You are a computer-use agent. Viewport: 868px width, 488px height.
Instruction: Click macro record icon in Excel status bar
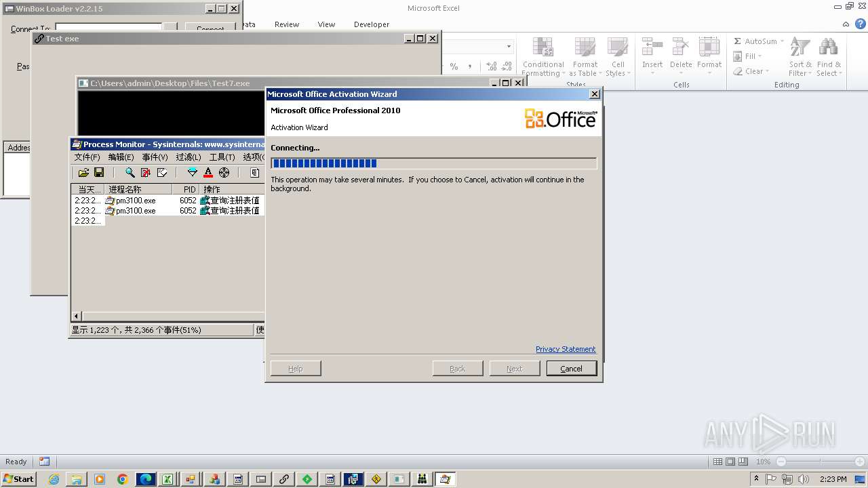coord(44,462)
